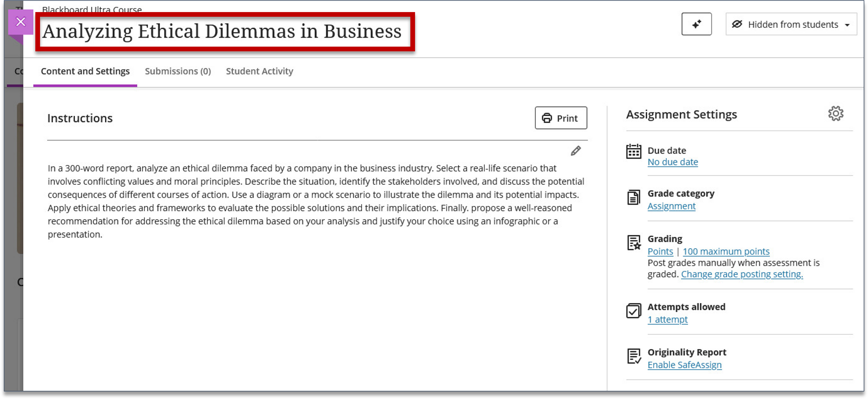Select the Content and Settings tab
868x399 pixels.
point(85,71)
